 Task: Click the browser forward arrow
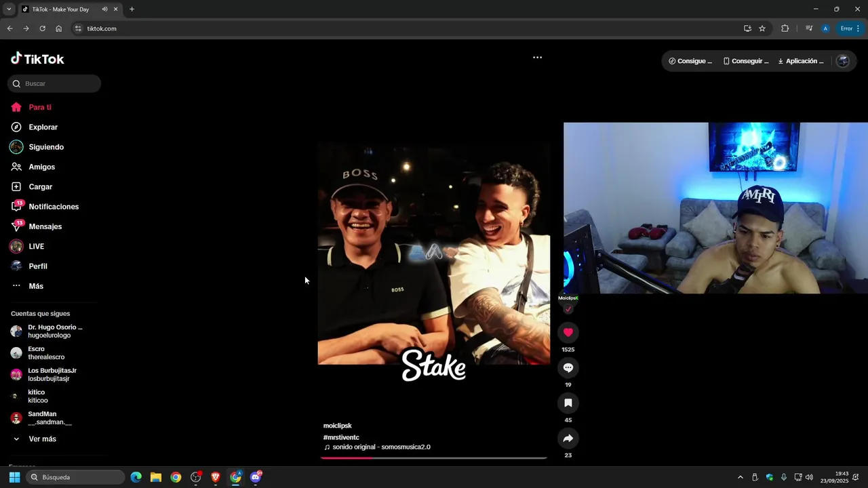pos(26,28)
